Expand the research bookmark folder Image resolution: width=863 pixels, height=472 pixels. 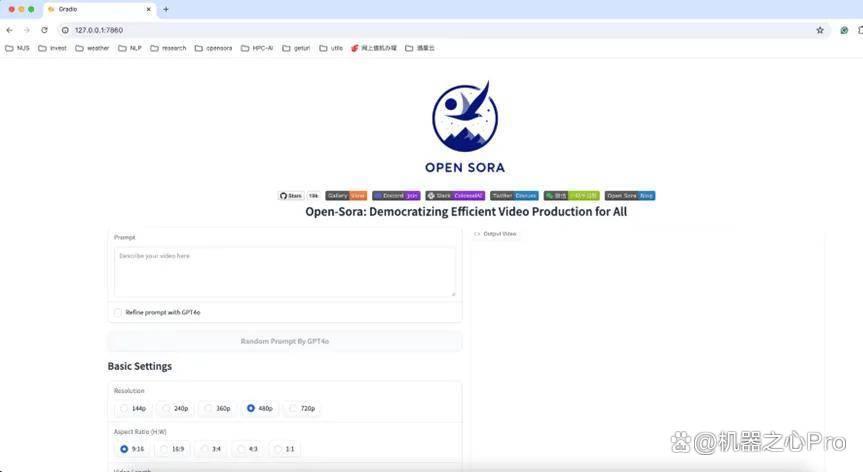click(168, 48)
